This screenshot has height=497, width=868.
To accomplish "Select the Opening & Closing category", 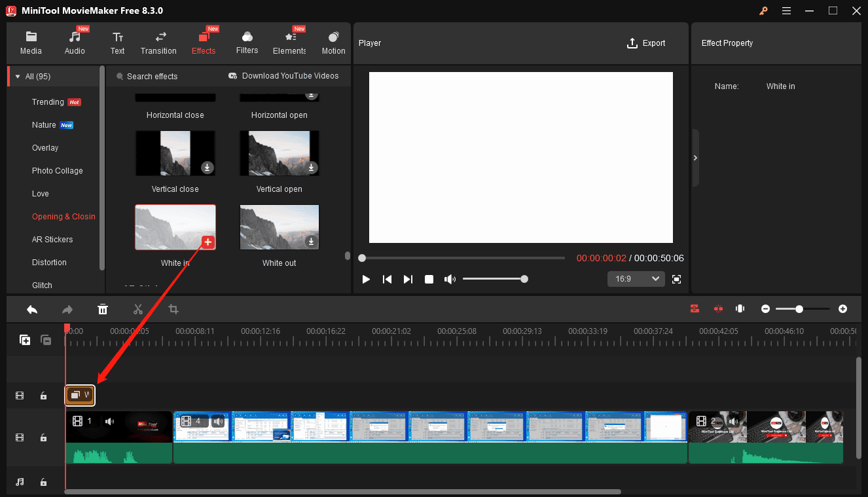I will tap(63, 217).
